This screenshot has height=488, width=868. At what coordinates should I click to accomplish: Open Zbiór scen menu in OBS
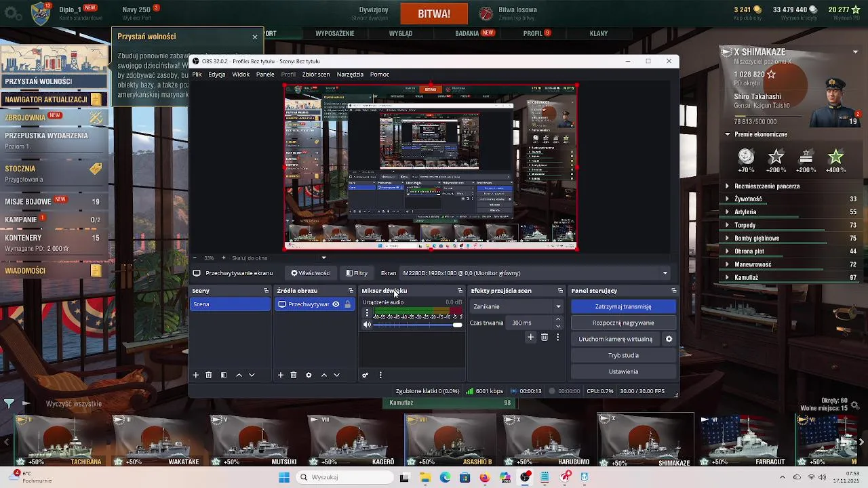[x=316, y=75]
